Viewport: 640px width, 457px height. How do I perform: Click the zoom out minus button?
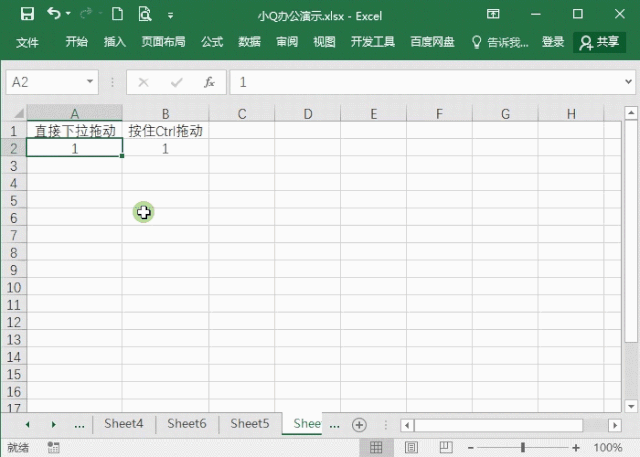pyautogui.click(x=471, y=448)
